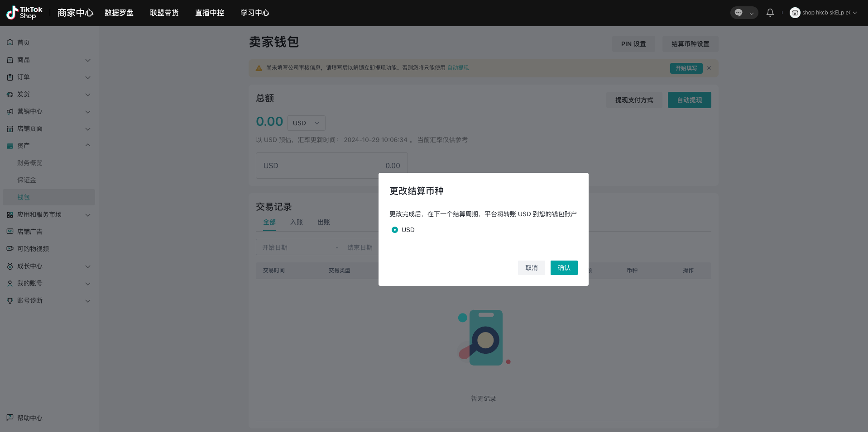The height and width of the screenshot is (432, 868).
Task: Cancel the dialog with 取消
Action: [x=531, y=268]
